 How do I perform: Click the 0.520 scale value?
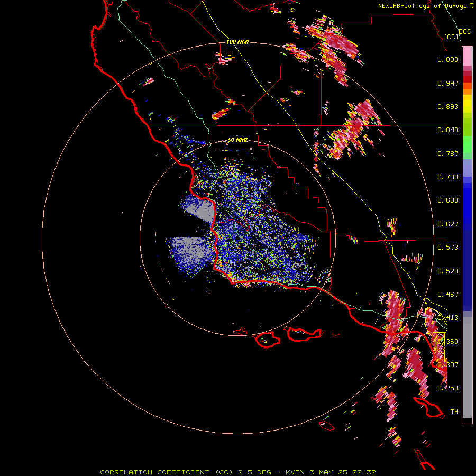tap(448, 271)
